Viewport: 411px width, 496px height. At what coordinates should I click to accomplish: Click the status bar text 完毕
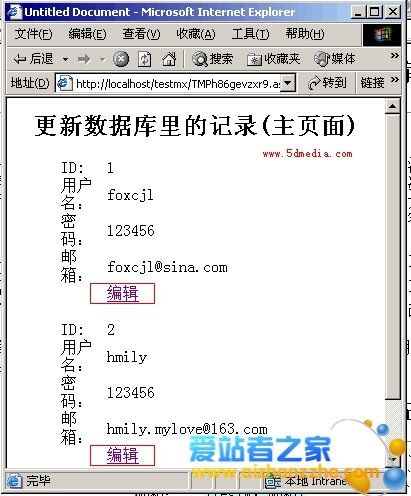(38, 481)
